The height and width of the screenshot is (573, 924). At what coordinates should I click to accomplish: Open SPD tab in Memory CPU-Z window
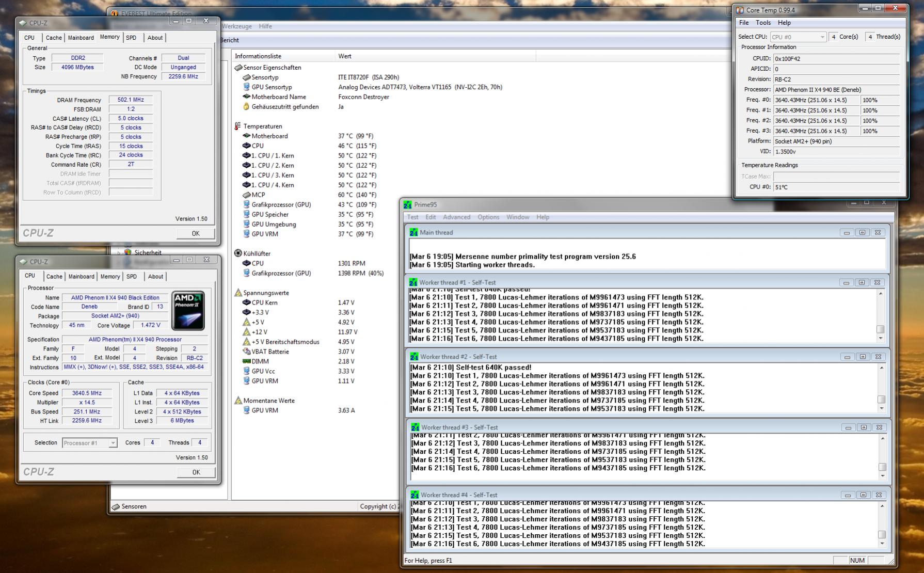pos(131,38)
